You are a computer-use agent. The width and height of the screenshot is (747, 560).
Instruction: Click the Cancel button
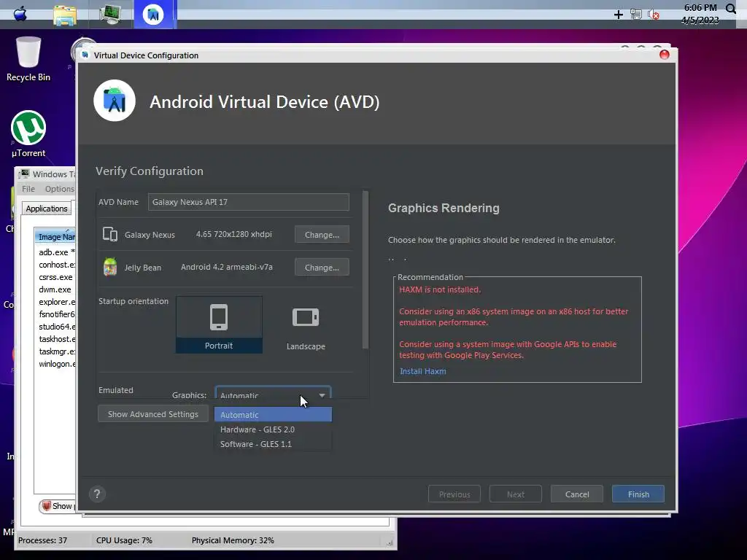pyautogui.click(x=577, y=494)
